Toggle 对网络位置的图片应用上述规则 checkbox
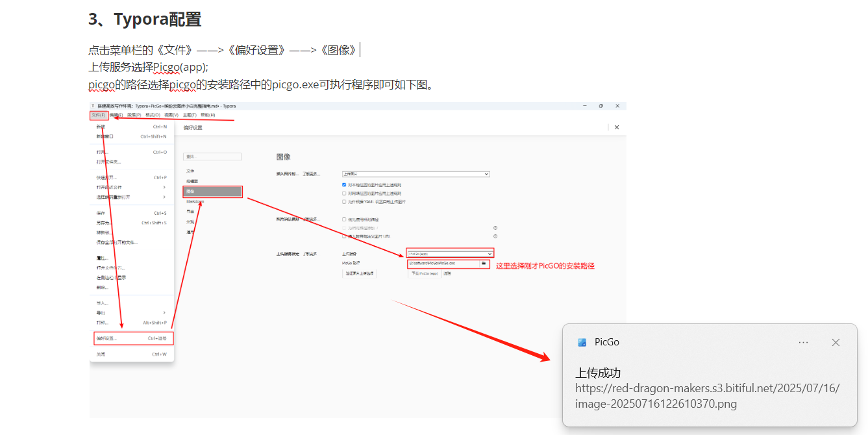 coord(344,193)
